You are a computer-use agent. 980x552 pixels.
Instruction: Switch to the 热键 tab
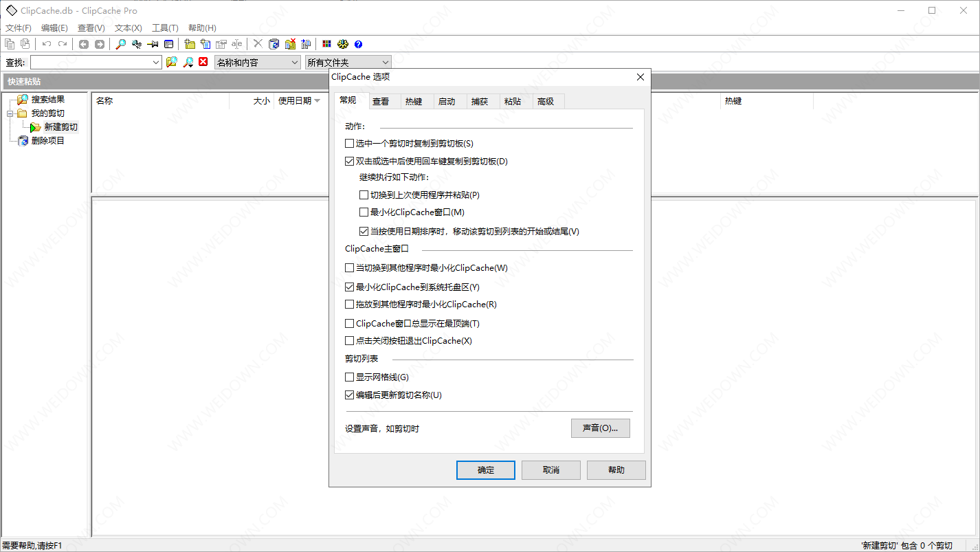coord(414,102)
